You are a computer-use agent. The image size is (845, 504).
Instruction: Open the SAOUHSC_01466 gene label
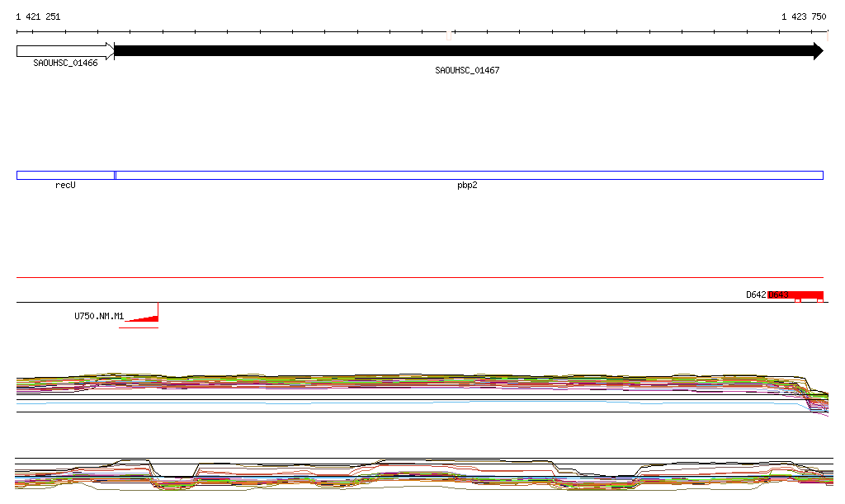point(65,63)
